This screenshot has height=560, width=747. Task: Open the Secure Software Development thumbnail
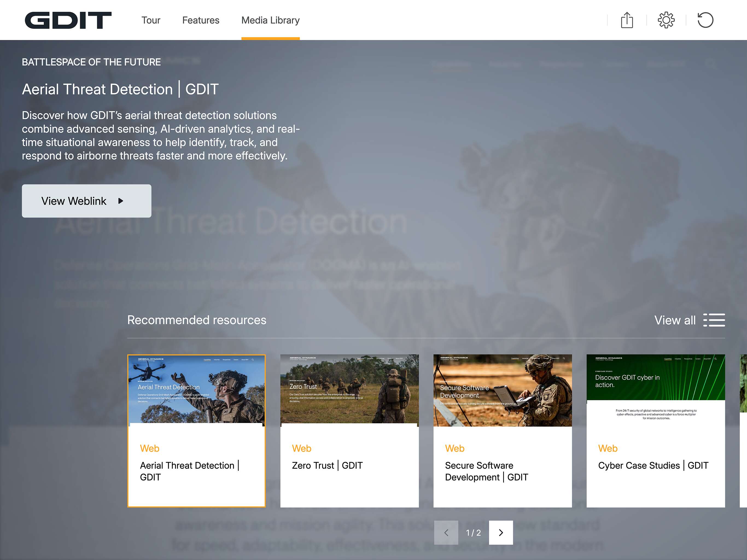click(503, 390)
